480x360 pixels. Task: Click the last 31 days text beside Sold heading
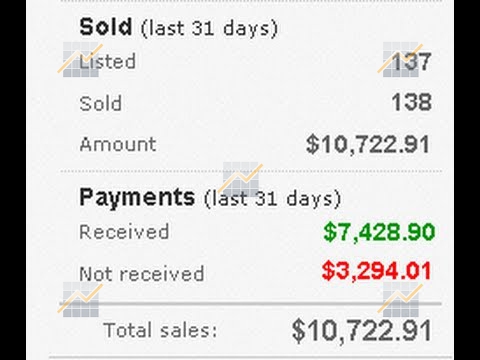pyautogui.click(x=209, y=29)
